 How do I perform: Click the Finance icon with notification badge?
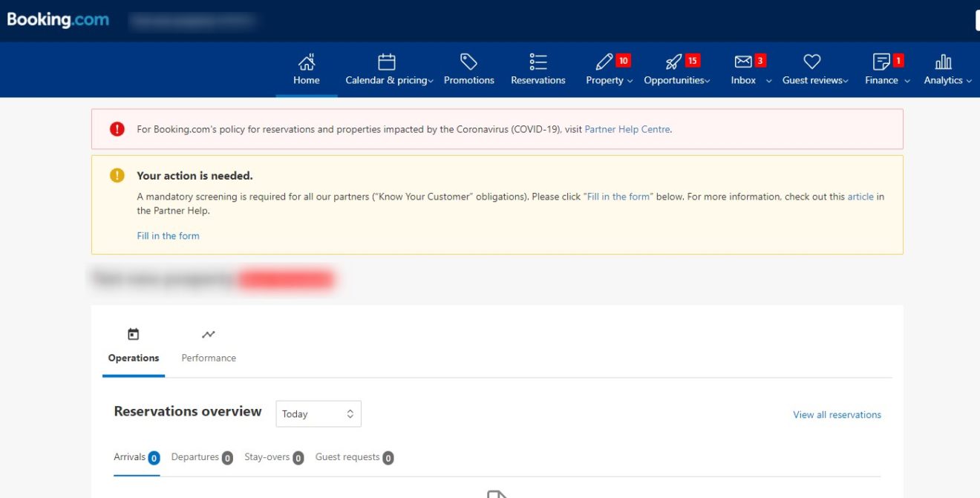881,62
